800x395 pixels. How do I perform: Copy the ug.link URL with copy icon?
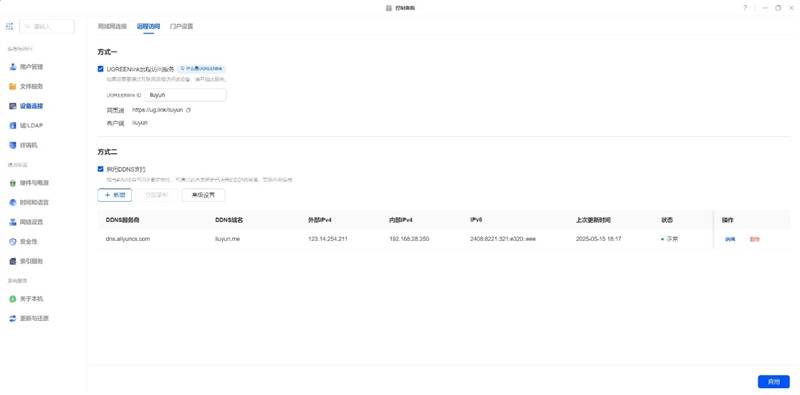188,110
